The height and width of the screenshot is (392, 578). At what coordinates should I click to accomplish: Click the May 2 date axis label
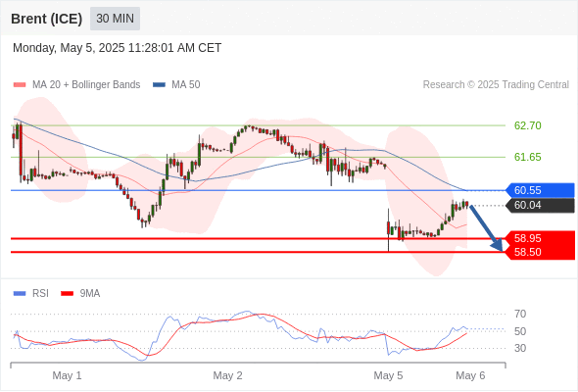point(227,375)
